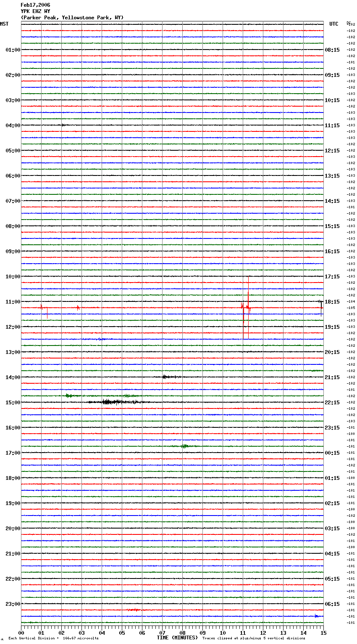Click the 02:15 UTC time label
357x644 pixels.
(332, 503)
